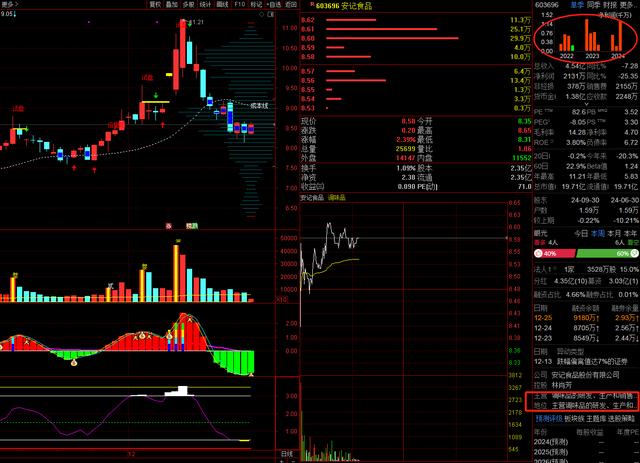
Task: Click the 8.60 ask price level
Action: coord(308,38)
